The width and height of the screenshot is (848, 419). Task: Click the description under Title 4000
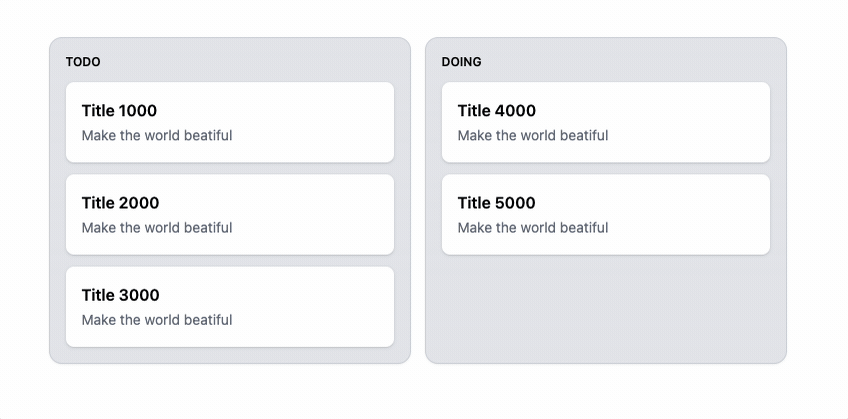pos(533,136)
